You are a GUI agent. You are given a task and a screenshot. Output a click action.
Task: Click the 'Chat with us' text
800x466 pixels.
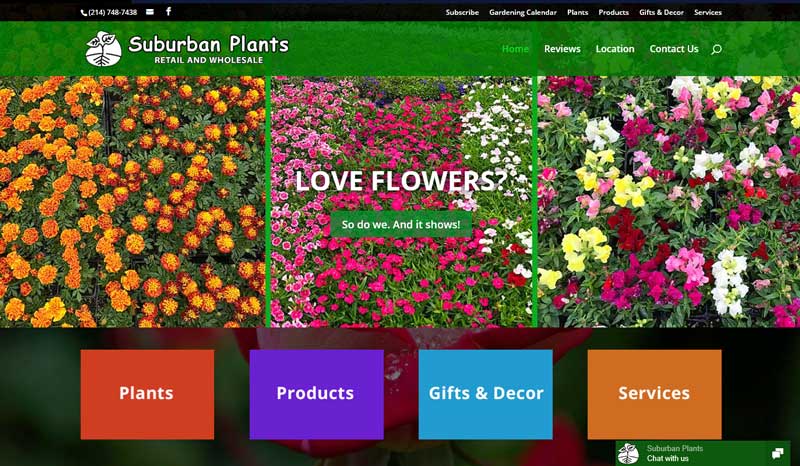(668, 458)
